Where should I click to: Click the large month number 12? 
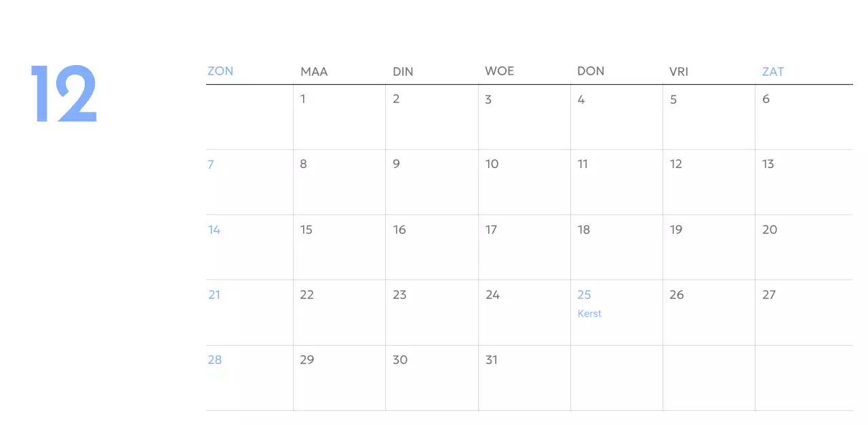pos(64,94)
